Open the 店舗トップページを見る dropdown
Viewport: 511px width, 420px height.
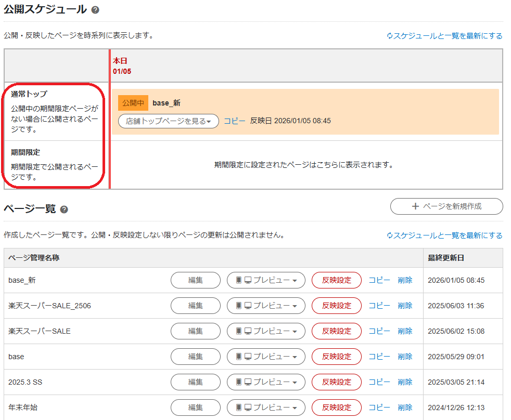tap(168, 121)
